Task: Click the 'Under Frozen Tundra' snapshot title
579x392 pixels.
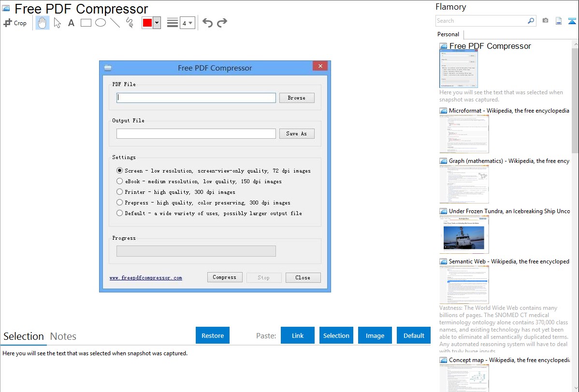Action: [509, 211]
